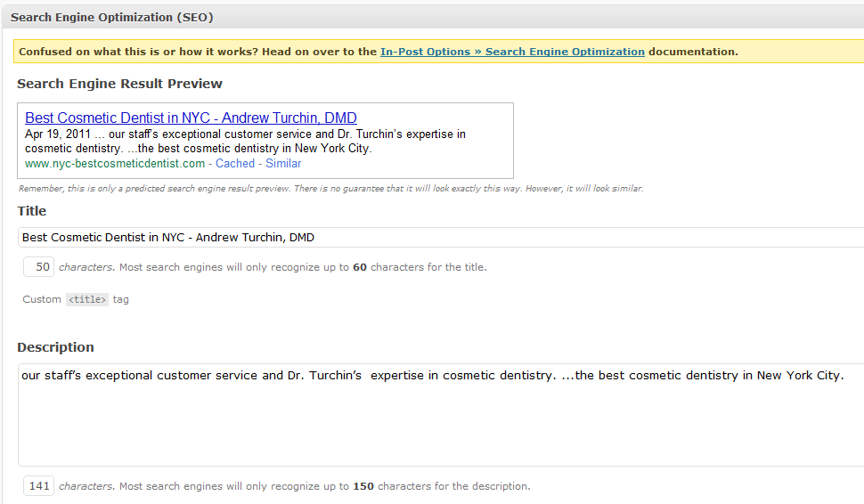
Task: Click the <title> code tag label
Action: 87,299
